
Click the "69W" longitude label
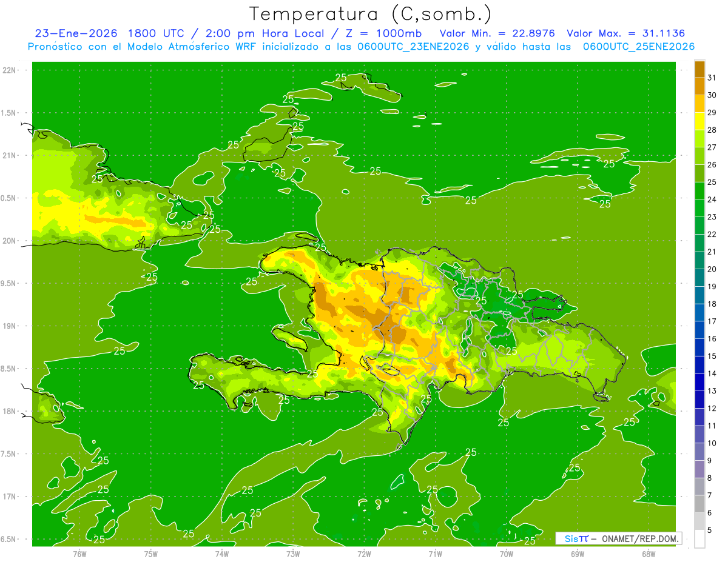(577, 554)
